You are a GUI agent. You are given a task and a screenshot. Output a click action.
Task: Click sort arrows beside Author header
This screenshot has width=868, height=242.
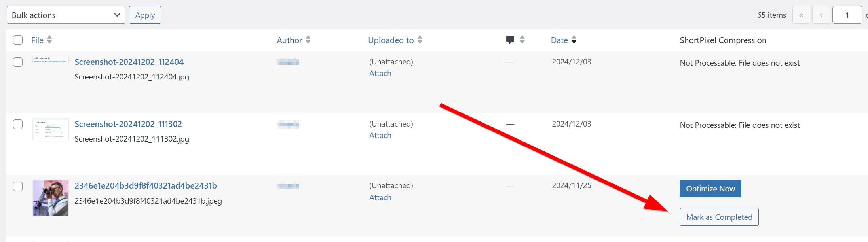click(308, 40)
